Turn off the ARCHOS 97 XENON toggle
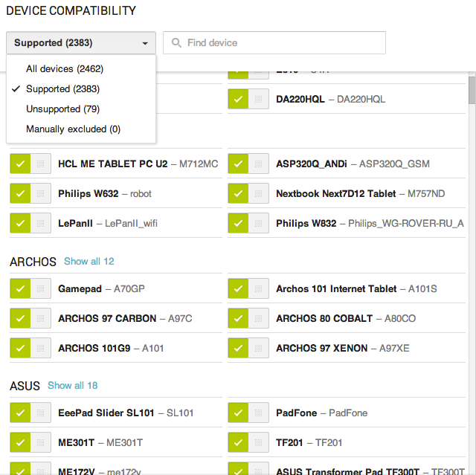 click(248, 348)
